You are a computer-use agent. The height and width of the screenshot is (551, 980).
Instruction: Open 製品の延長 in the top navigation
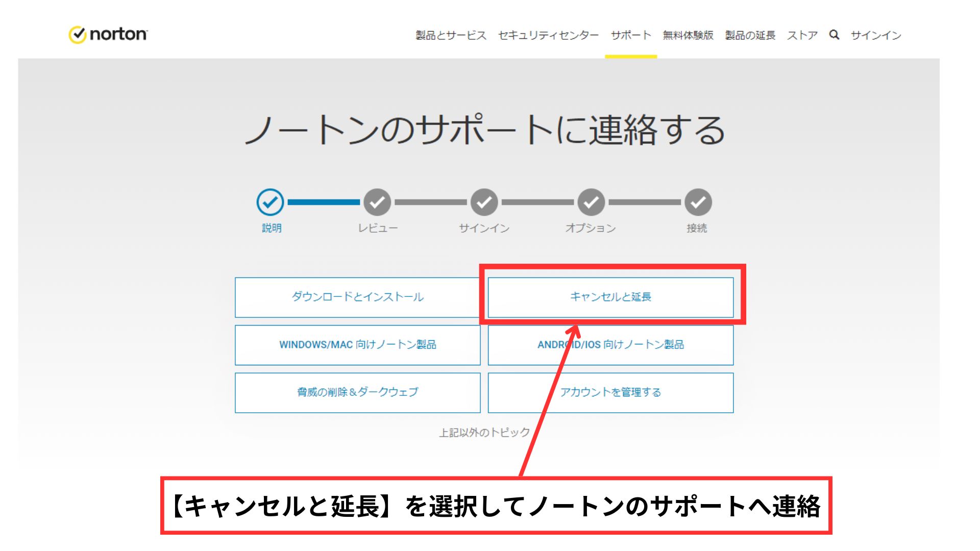tap(750, 35)
